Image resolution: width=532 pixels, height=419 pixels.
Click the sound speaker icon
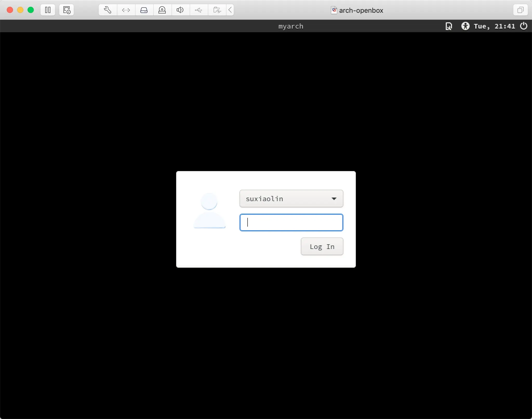click(x=180, y=10)
